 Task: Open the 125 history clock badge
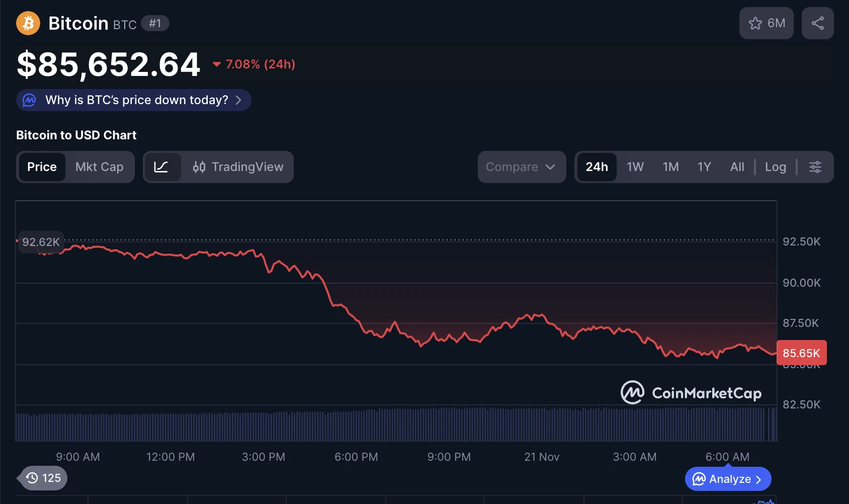[44, 478]
